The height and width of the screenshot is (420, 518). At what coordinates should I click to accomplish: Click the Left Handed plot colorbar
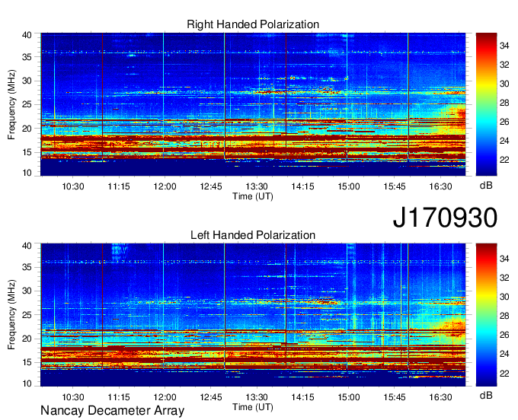pyautogui.click(x=486, y=315)
